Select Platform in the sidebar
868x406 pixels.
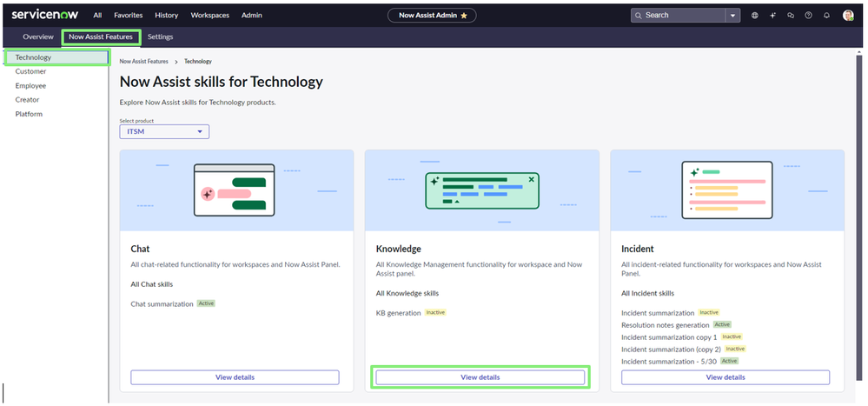[x=29, y=114]
